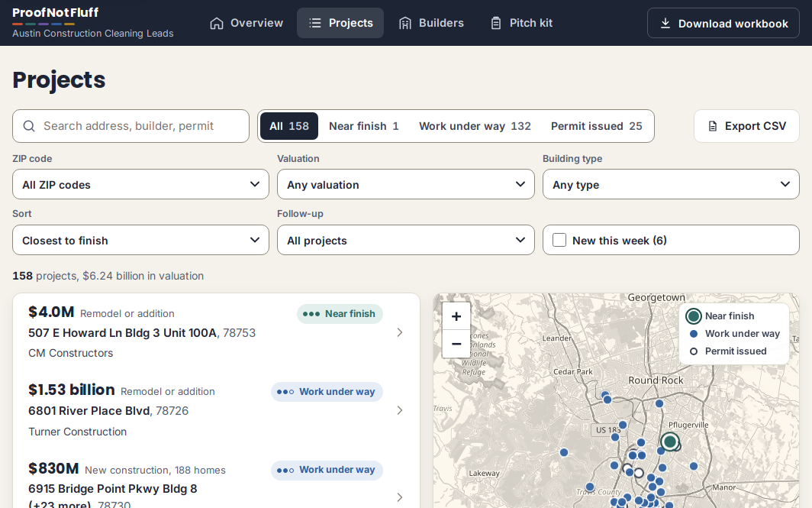
Task: Toggle the New this week checkbox
Action: (559, 240)
